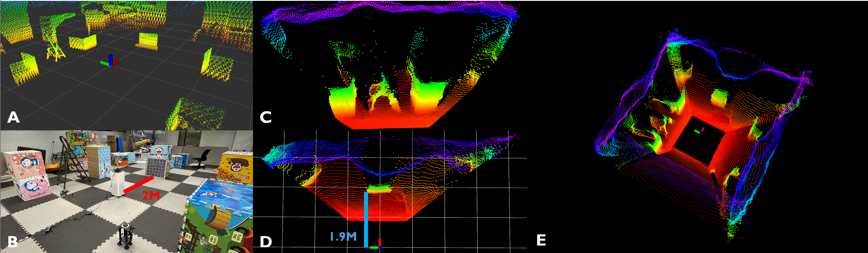
Task: Select the red "2M" distance label
Action: pos(151,195)
